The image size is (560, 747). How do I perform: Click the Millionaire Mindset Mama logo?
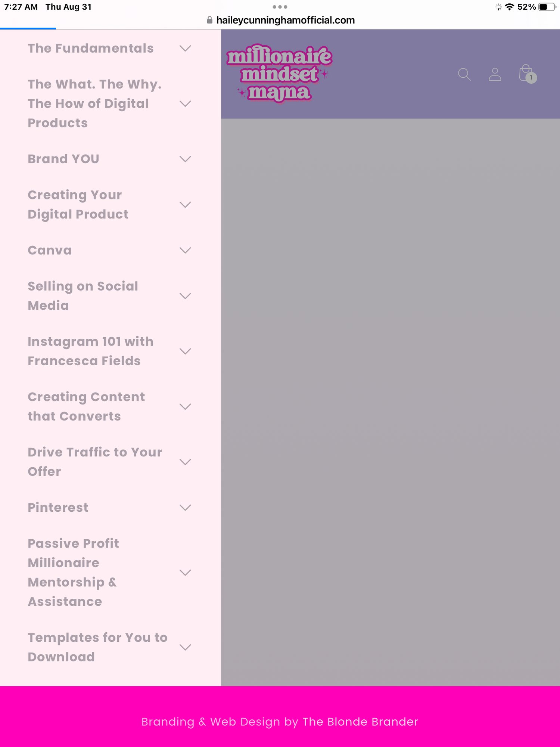[279, 73]
